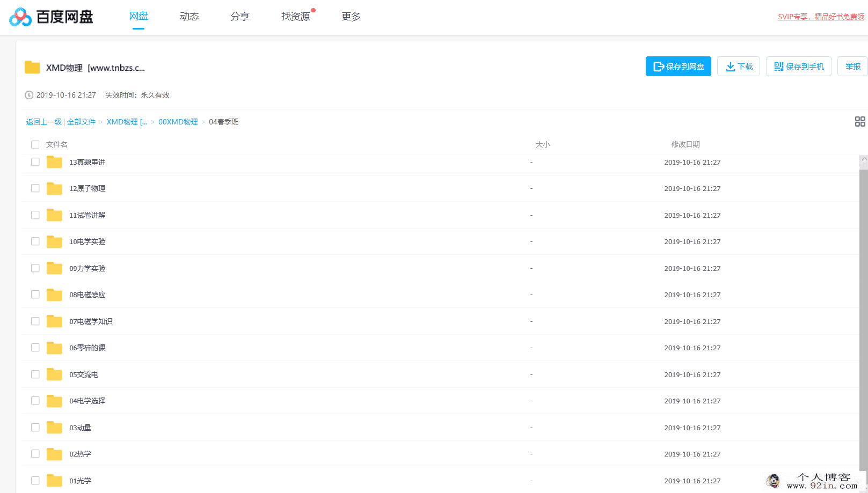Open folder name 08电磁感应
This screenshot has width=868, height=493.
point(87,295)
